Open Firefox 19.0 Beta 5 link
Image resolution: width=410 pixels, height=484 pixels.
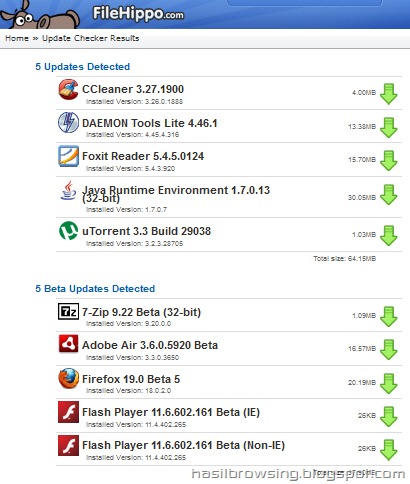coord(131,379)
